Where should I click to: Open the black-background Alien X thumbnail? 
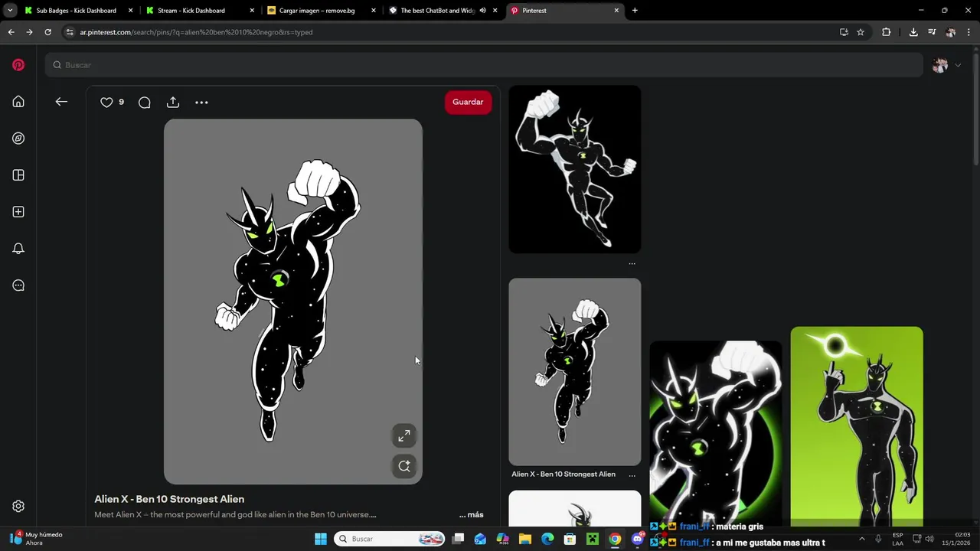tap(574, 169)
